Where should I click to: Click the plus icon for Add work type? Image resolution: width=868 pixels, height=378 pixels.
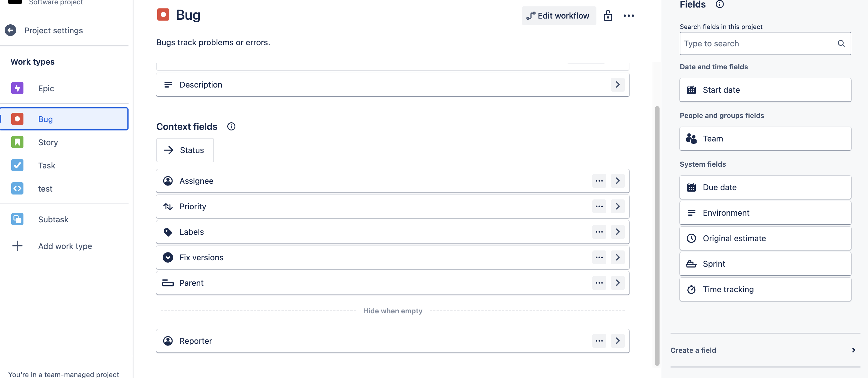(x=17, y=246)
